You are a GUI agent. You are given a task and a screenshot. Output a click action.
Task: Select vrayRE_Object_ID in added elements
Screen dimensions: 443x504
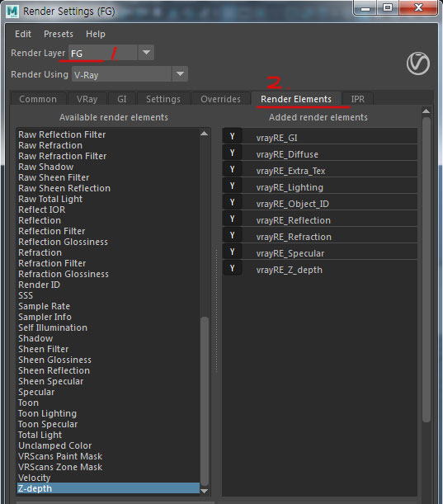293,204
